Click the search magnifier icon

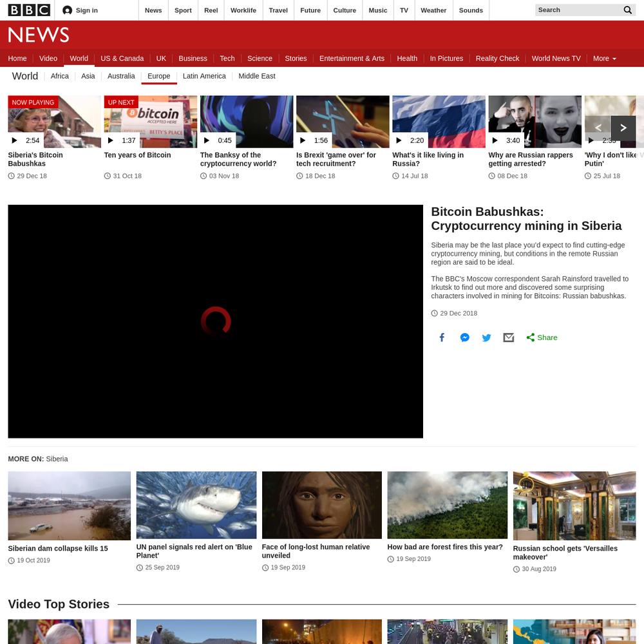(627, 10)
